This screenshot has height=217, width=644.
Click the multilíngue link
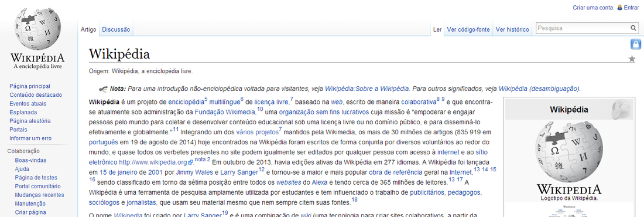tap(225, 101)
